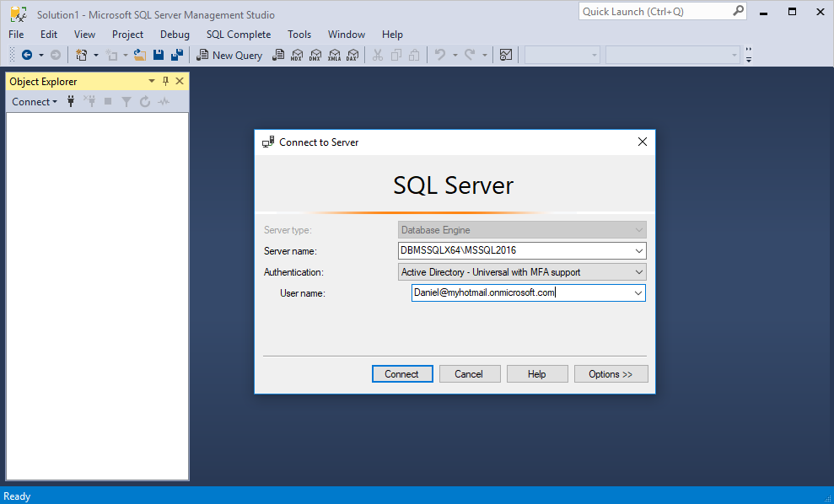Cancel the Connect to Server dialog
This screenshot has height=504, width=834.
470,373
